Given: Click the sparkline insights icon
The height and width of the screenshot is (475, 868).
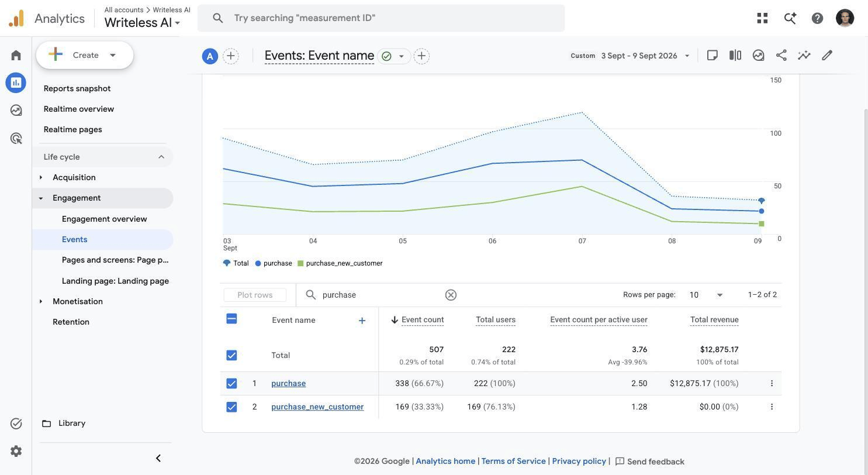Looking at the screenshot, I should (804, 55).
